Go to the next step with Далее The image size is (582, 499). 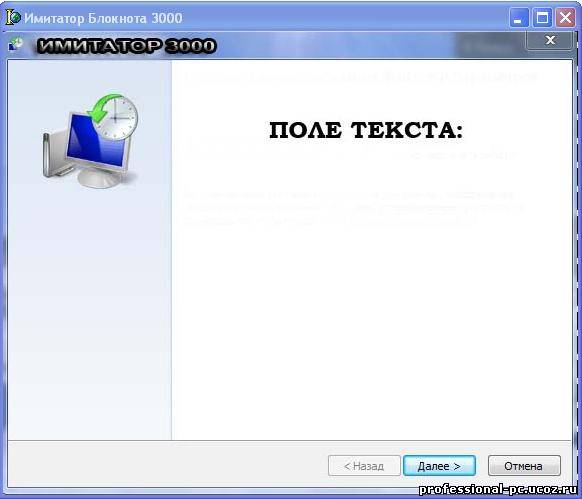coord(439,466)
